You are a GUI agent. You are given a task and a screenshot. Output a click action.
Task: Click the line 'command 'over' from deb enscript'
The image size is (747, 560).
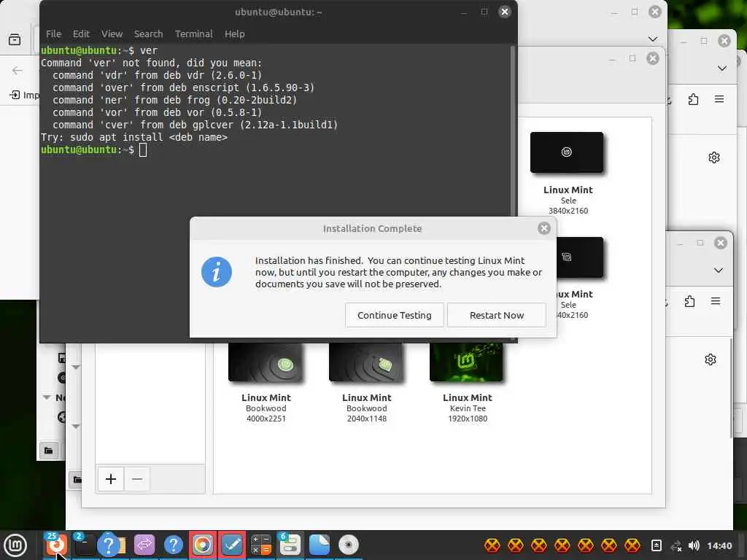(x=183, y=87)
